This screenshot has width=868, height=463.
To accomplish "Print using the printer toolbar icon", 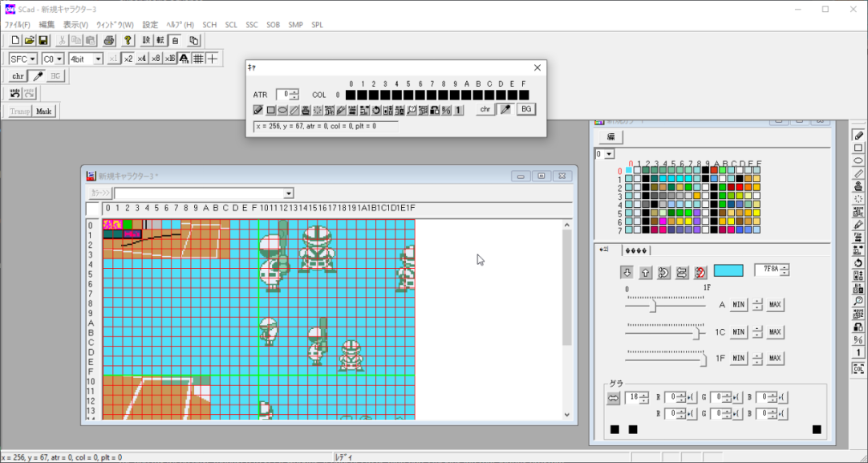I will 109,40.
